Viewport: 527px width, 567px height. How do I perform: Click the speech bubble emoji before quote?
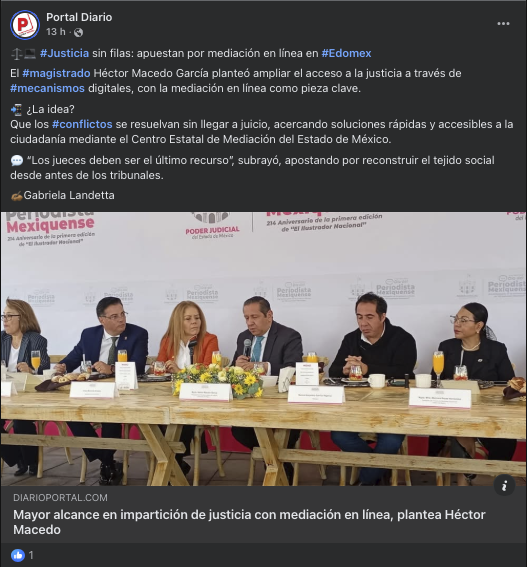(17, 161)
